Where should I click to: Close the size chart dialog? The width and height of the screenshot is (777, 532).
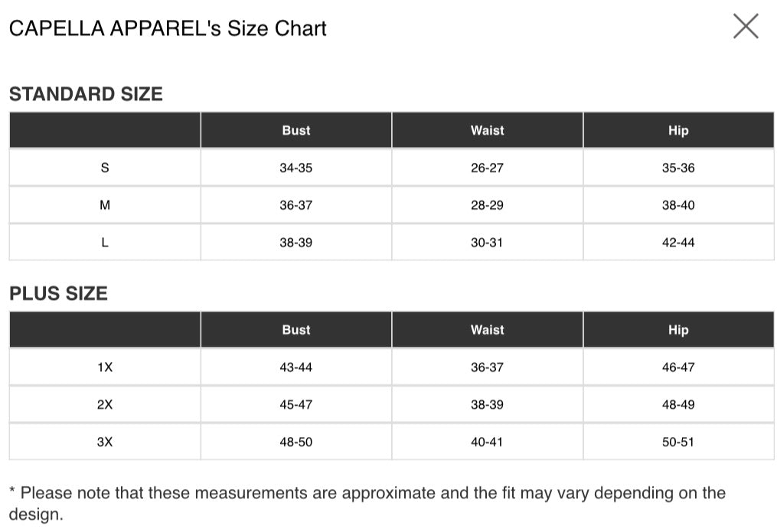(745, 26)
